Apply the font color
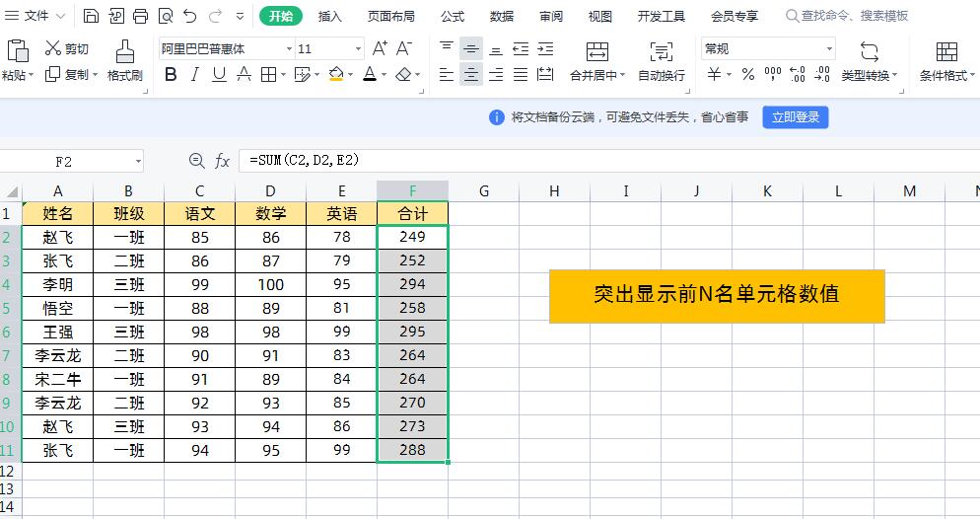 point(370,75)
